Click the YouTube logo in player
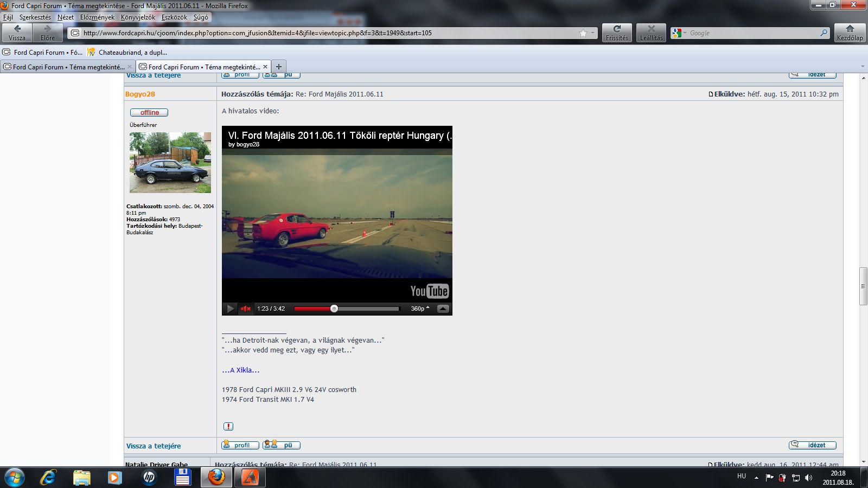Screen dimensions: 868x488 (x=429, y=291)
